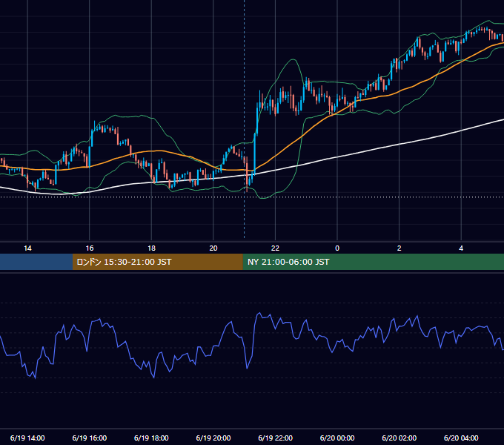Screen dimensions: 504x445
Task: Click the 6/19 22:00 bottom axis label
Action: click(276, 438)
